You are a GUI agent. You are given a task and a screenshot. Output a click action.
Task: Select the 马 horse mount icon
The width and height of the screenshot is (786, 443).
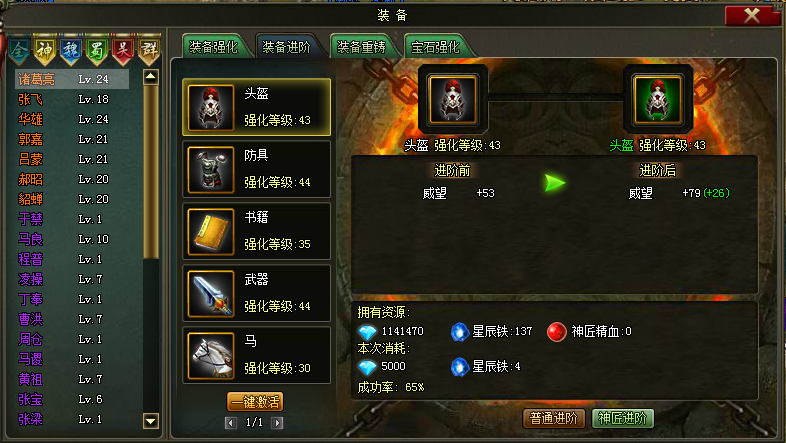click(211, 356)
